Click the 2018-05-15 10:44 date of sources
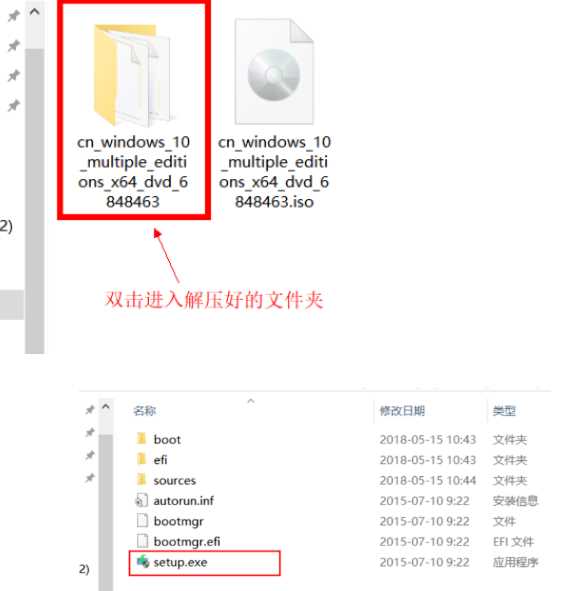The width and height of the screenshot is (574, 591). pyautogui.click(x=428, y=480)
